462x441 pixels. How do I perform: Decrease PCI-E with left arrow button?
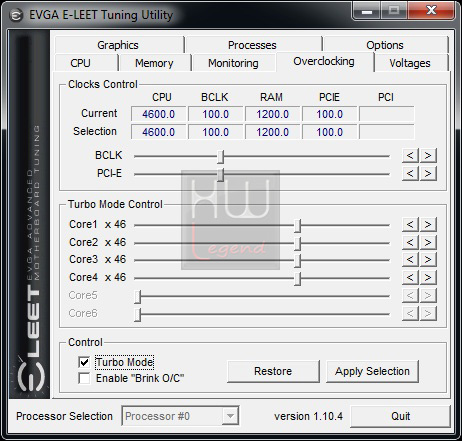410,174
